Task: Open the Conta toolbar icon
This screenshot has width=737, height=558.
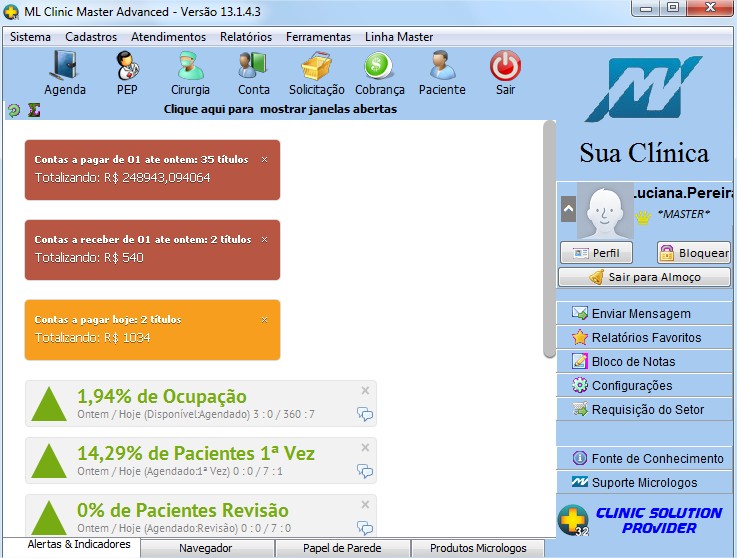Action: (x=253, y=68)
